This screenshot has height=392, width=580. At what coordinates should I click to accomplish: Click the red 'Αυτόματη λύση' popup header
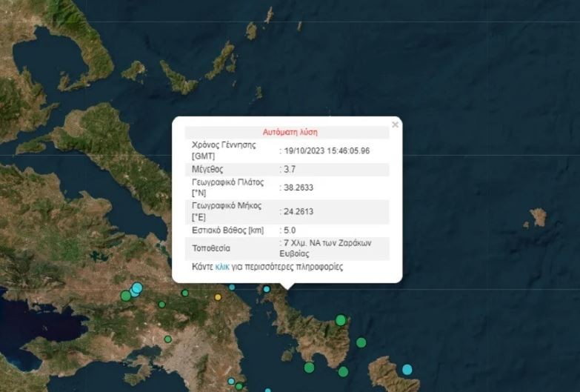pyautogui.click(x=290, y=132)
